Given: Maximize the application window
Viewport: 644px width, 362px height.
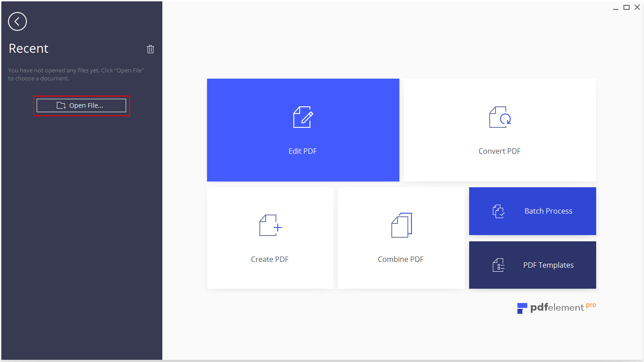Looking at the screenshot, I should click(627, 7).
